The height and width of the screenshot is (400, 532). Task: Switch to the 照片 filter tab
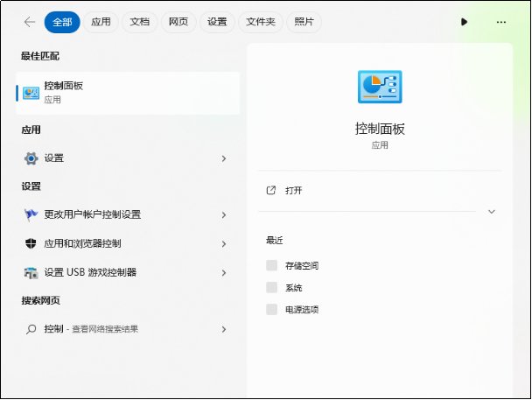[304, 22]
